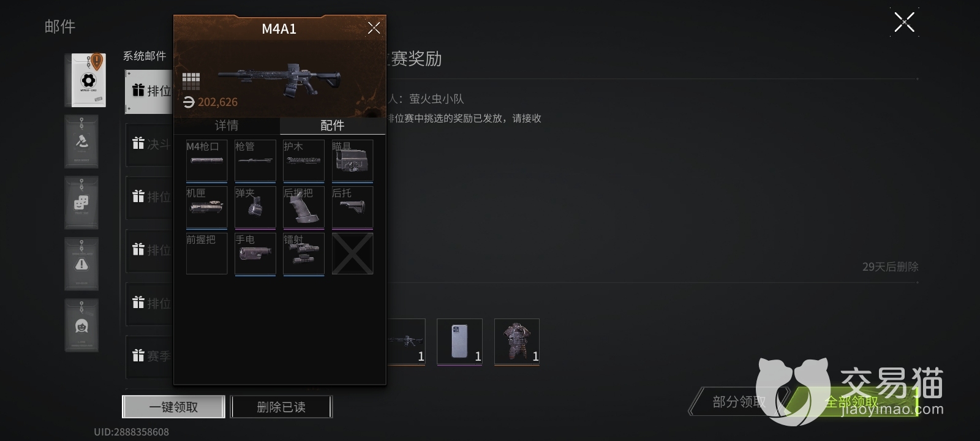
Task: Select the 手电 flashlight attachment slot
Action: pos(255,254)
